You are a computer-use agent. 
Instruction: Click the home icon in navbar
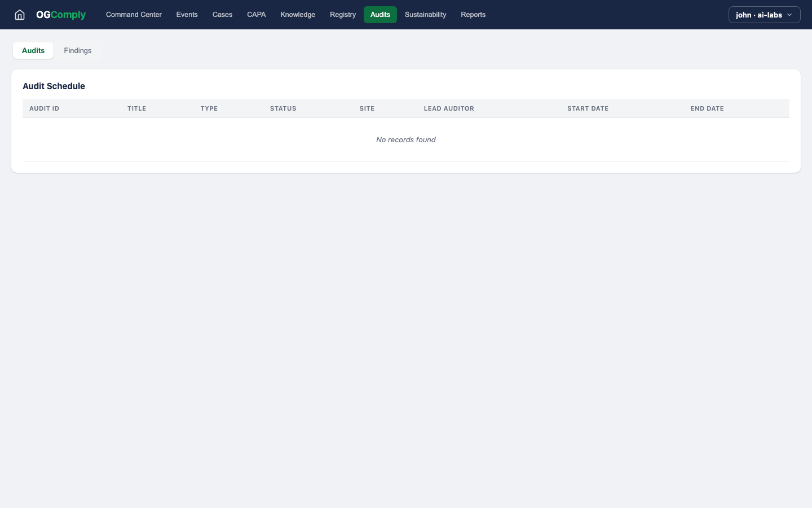[x=20, y=15]
